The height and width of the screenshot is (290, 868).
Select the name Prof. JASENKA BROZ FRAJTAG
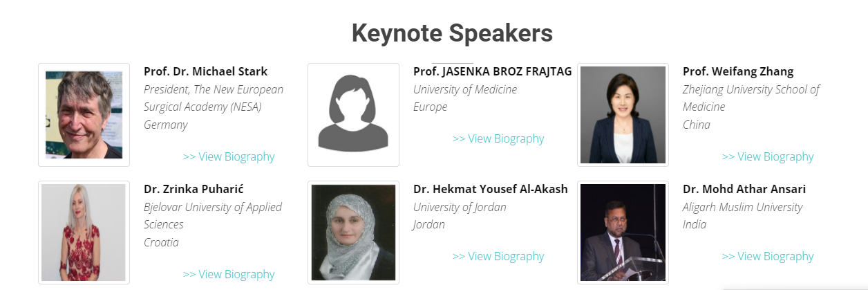click(492, 71)
